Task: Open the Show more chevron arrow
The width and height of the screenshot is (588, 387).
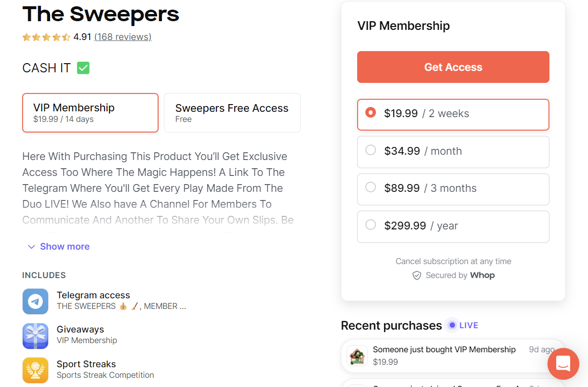Action: click(x=31, y=246)
